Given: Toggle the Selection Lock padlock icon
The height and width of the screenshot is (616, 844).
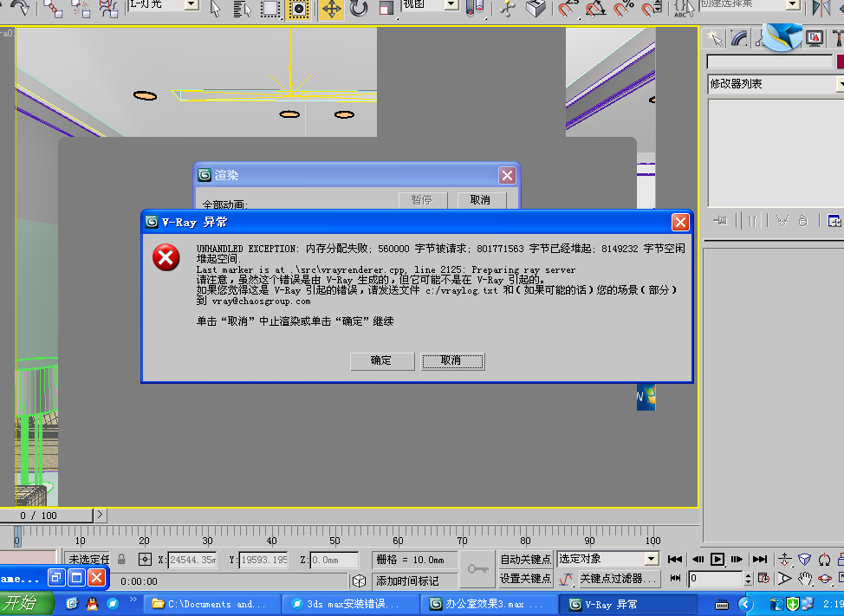Looking at the screenshot, I should 121,560.
